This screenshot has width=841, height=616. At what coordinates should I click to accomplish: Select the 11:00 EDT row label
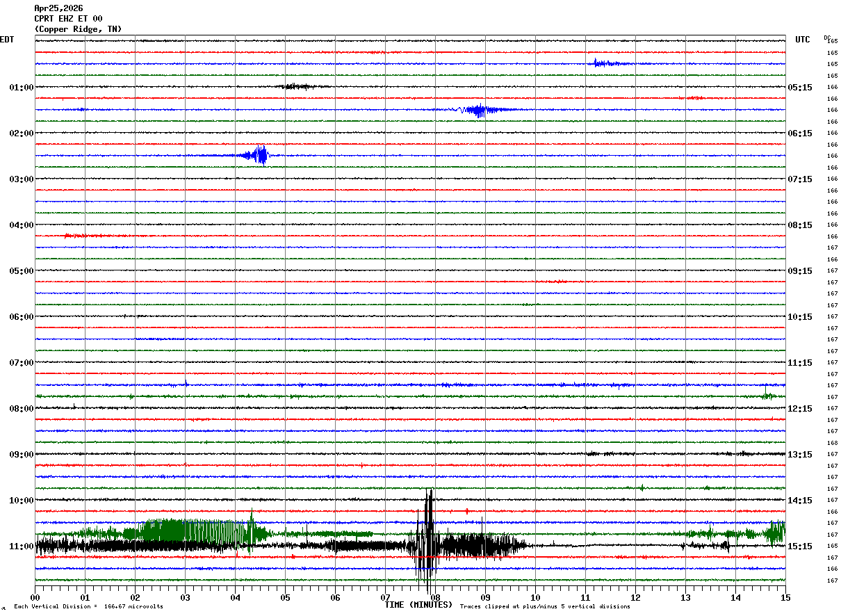pyautogui.click(x=21, y=546)
